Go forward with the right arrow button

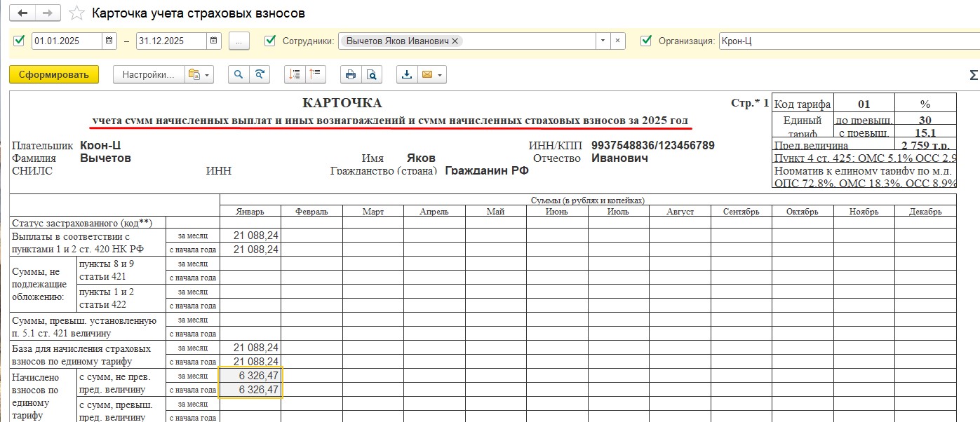tap(48, 13)
